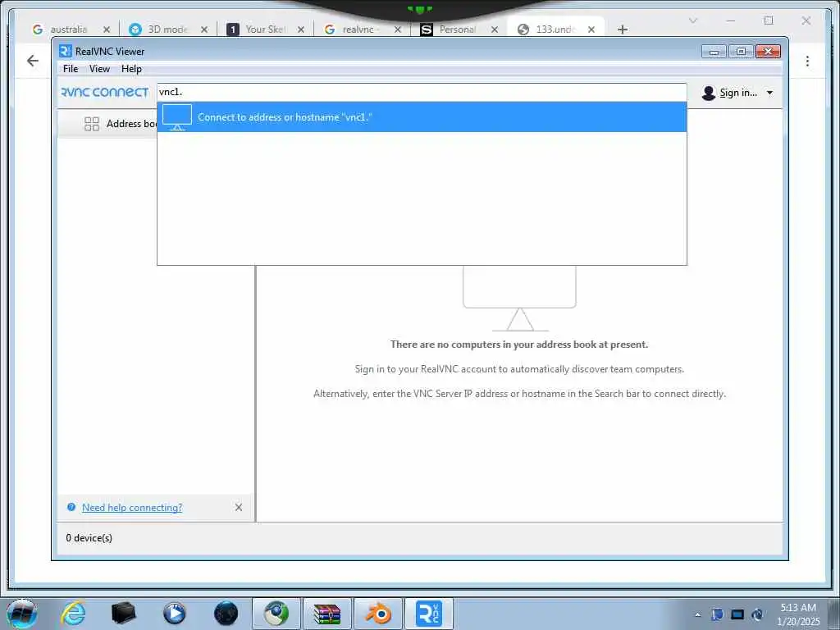Open a new browser tab with plus button
This screenshot has height=630, width=840.
click(622, 30)
